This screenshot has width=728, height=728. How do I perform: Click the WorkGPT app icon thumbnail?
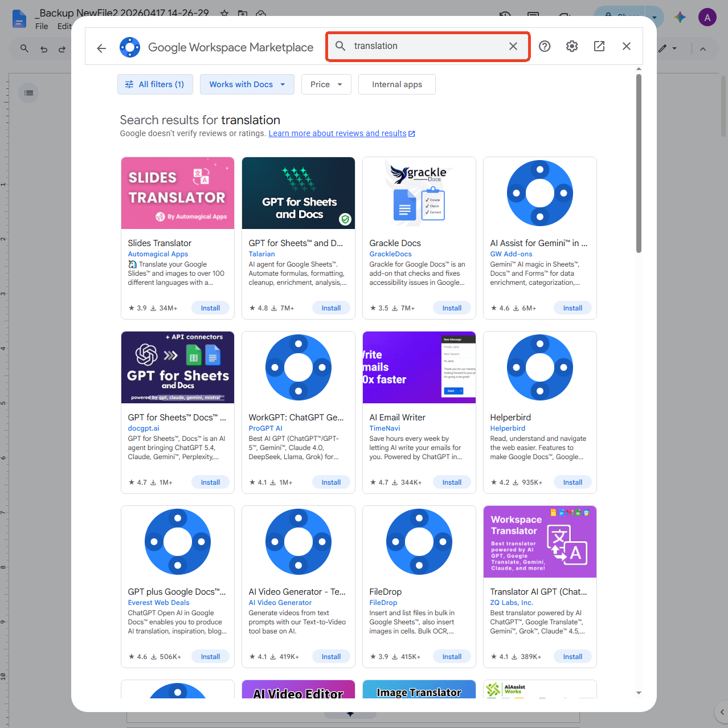point(298,367)
